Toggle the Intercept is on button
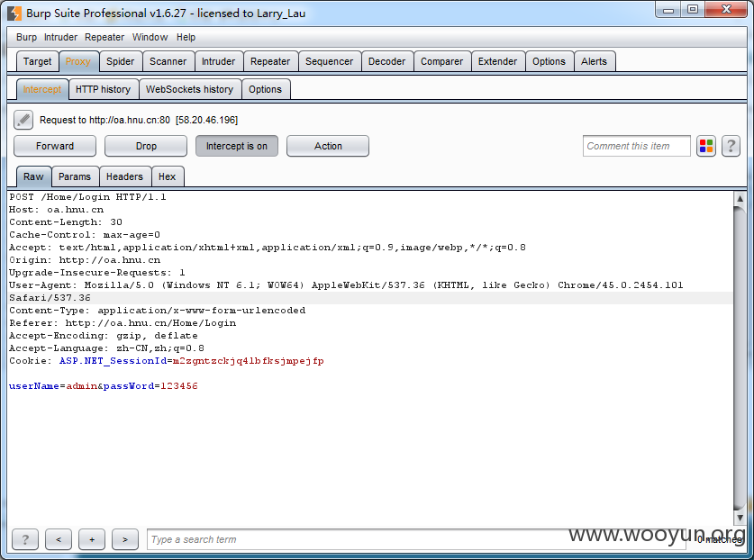This screenshot has height=560, width=754. click(237, 146)
